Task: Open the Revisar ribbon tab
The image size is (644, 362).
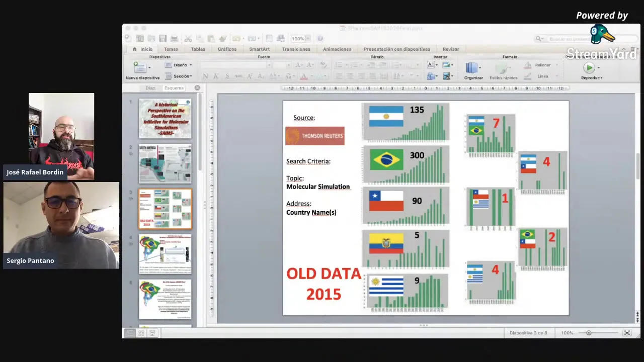Action: tap(451, 49)
